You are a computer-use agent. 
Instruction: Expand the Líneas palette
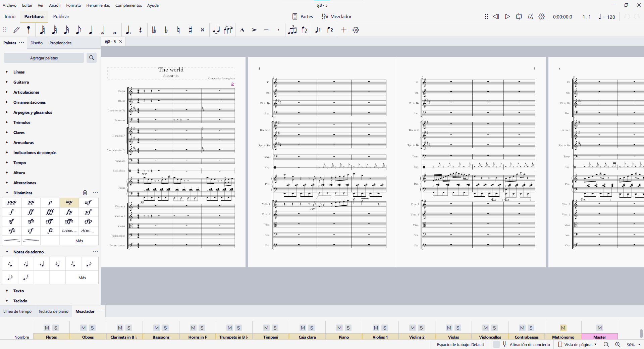coord(7,72)
